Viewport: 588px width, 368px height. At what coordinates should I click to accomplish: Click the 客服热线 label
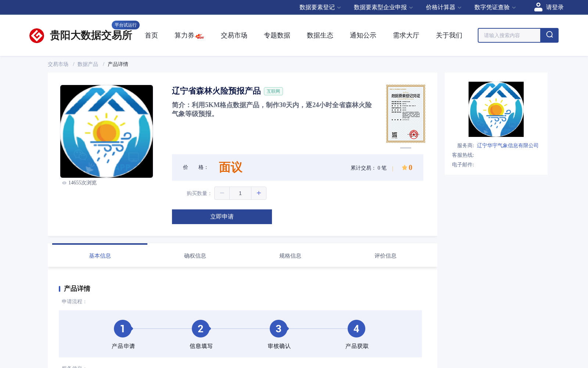[x=463, y=155]
